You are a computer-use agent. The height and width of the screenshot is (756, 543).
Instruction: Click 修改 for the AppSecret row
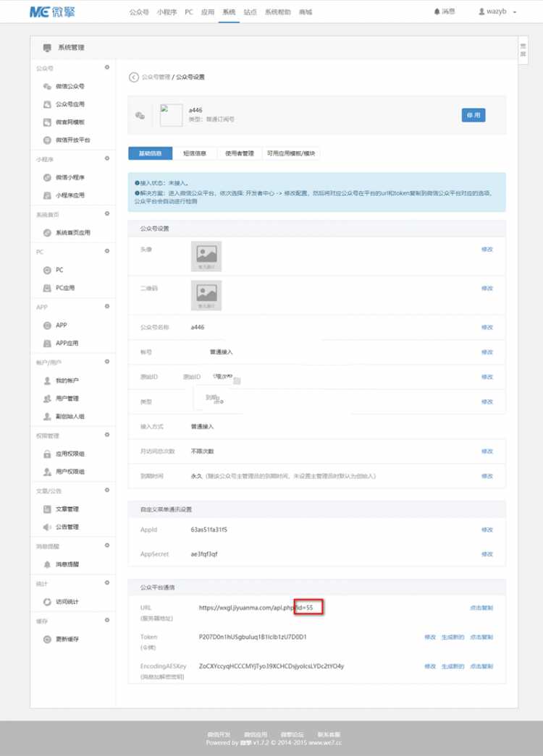pyautogui.click(x=487, y=554)
